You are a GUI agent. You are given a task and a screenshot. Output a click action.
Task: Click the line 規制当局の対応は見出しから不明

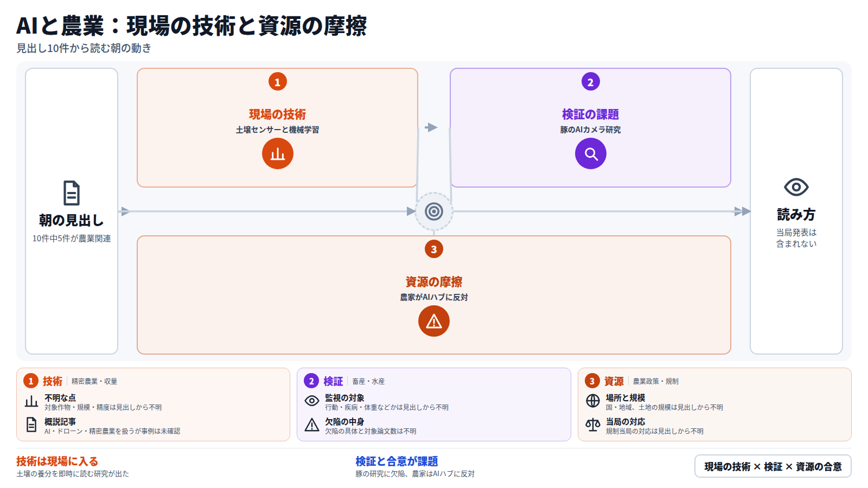tap(655, 432)
